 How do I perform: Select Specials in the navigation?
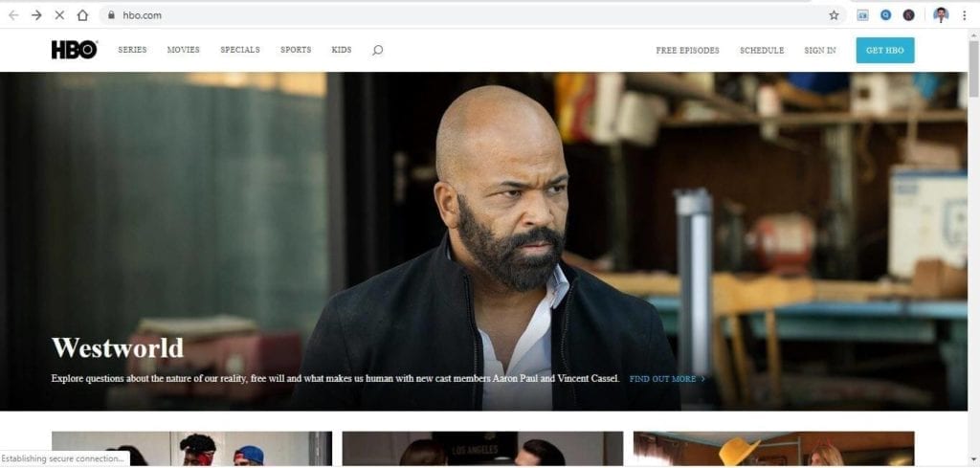tap(239, 51)
